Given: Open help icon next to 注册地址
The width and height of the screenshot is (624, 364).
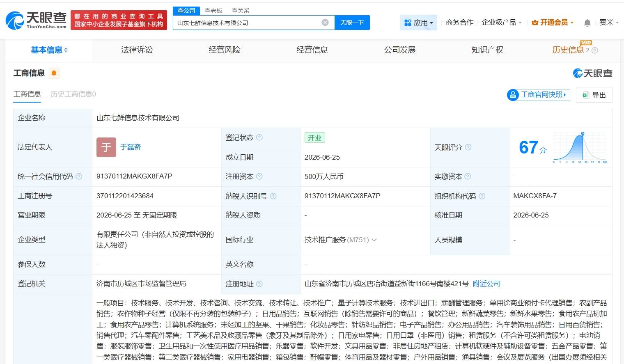Looking at the screenshot, I should (x=259, y=284).
